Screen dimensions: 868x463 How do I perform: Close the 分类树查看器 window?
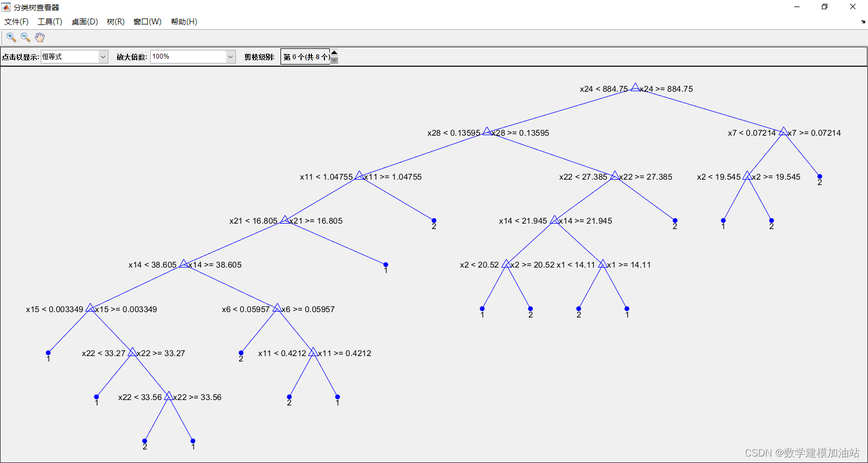853,7
